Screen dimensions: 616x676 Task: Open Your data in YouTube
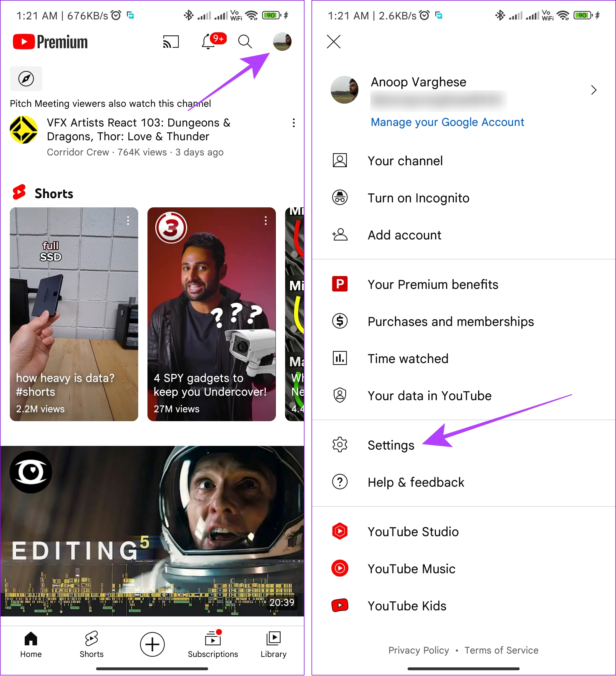(463, 396)
